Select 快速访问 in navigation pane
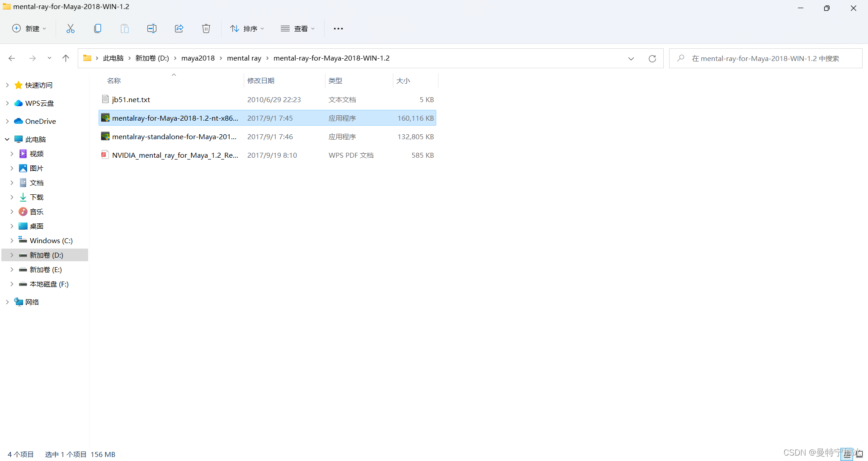868x461 pixels. [x=39, y=85]
